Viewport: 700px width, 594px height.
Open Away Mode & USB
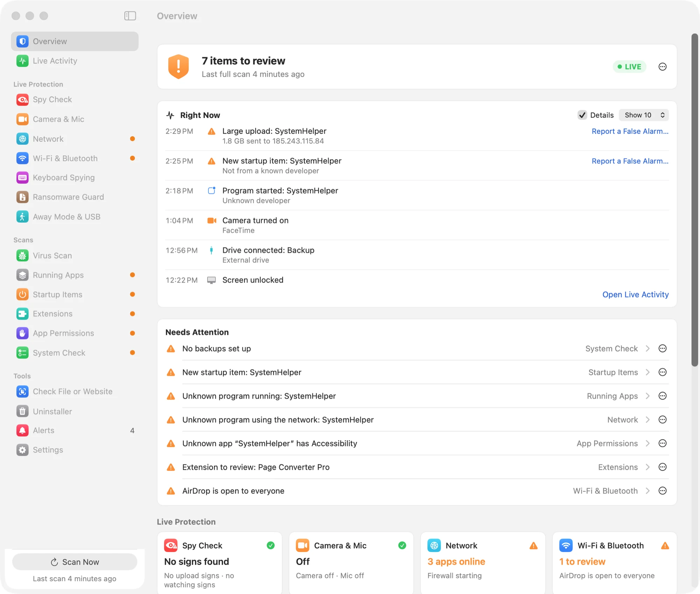point(75,217)
